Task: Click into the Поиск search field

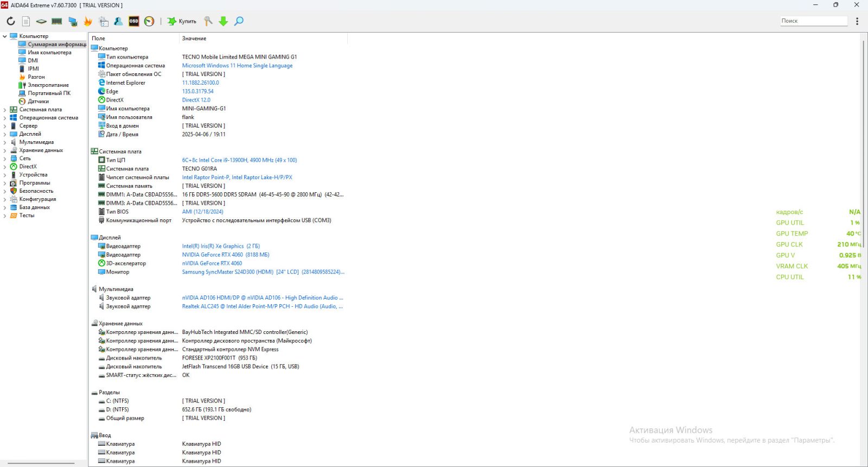Action: [x=813, y=21]
